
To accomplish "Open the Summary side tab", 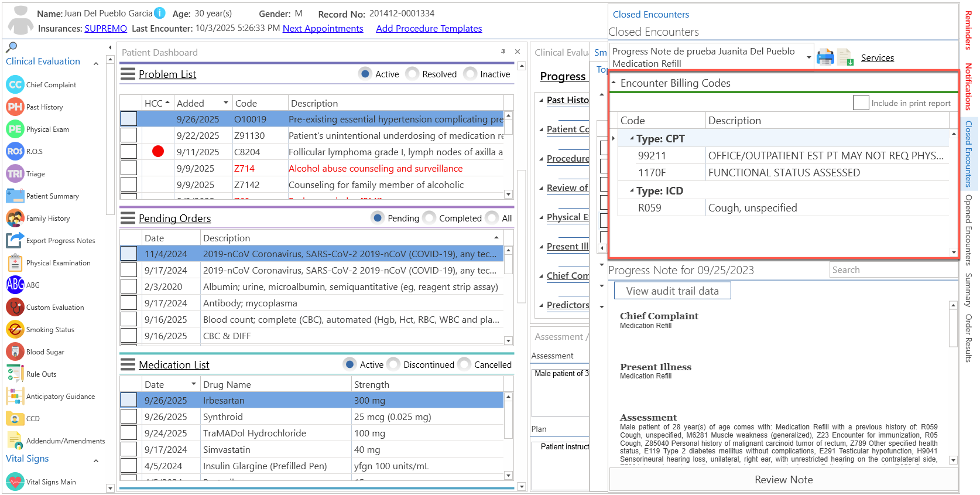I will [x=968, y=289].
